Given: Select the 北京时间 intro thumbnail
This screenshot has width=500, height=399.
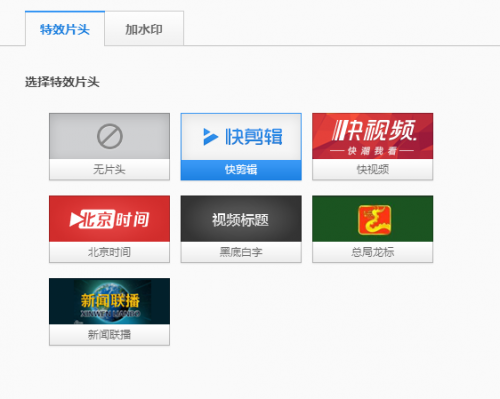Looking at the screenshot, I should pos(109,219).
